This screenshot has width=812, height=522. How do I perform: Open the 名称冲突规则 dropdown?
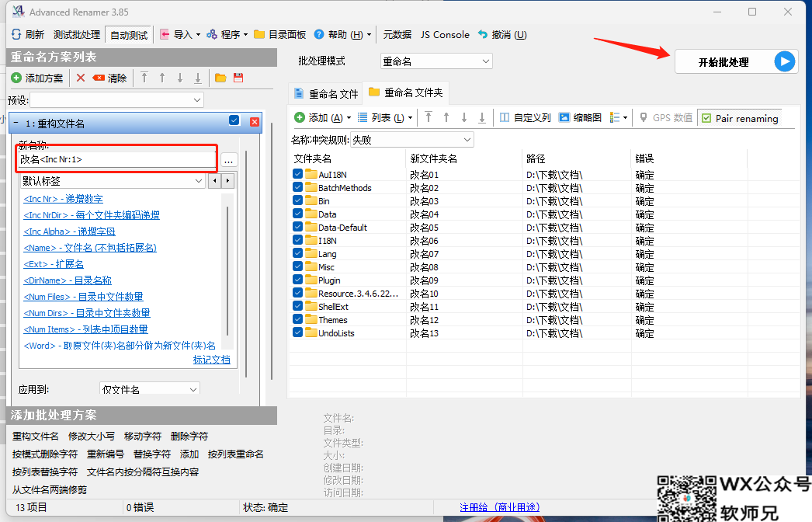point(411,140)
